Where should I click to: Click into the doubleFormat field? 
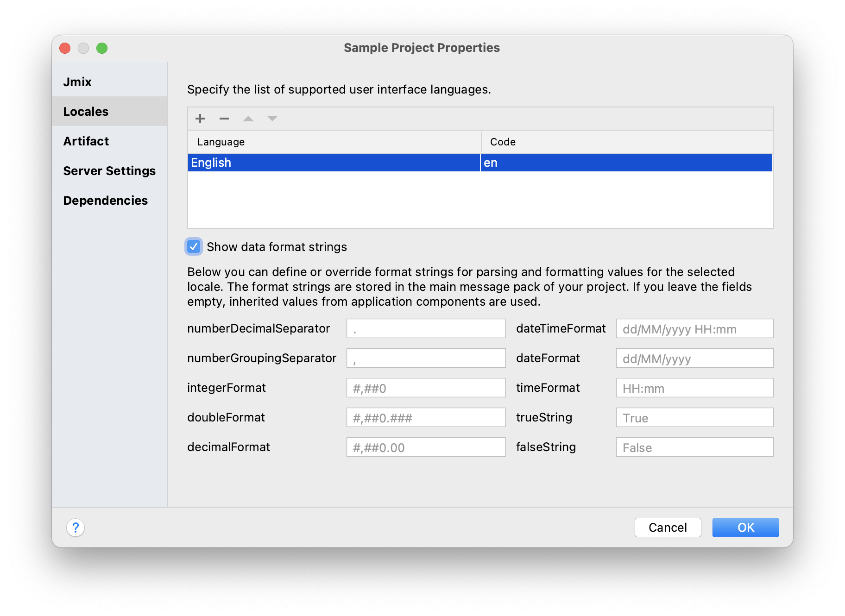pyautogui.click(x=426, y=417)
